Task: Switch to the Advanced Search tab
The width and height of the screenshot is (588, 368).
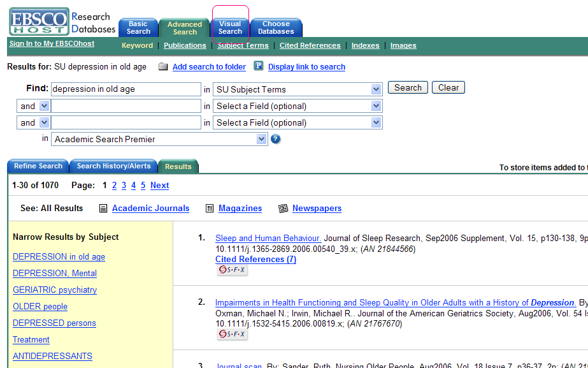Action: [185, 28]
